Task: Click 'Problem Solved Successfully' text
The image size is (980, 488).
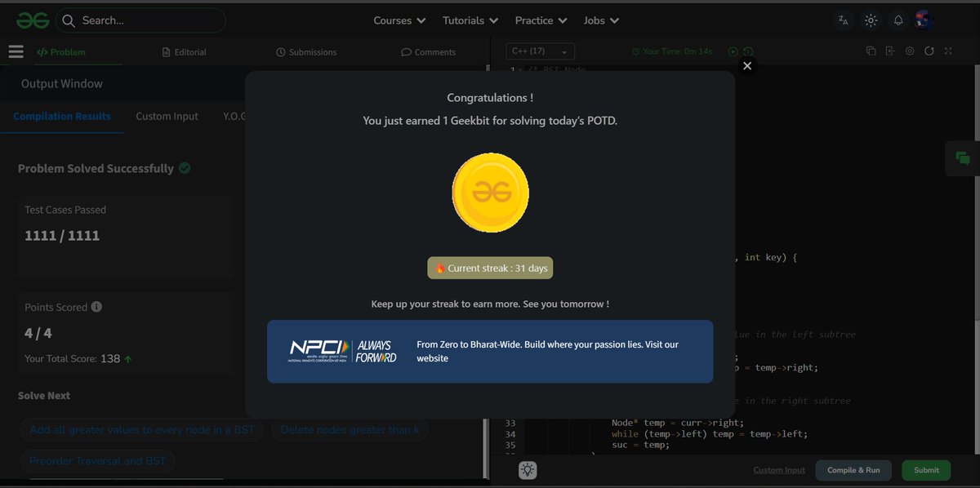Action: [x=96, y=169]
